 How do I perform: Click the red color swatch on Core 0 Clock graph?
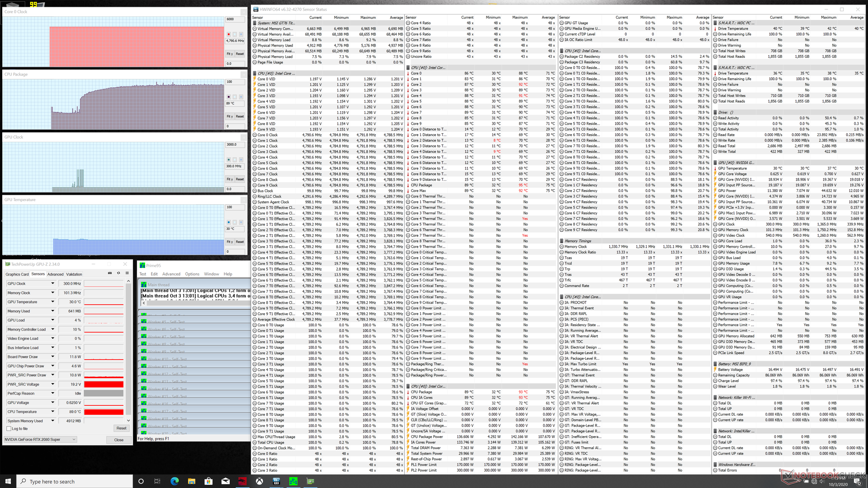pos(229,34)
